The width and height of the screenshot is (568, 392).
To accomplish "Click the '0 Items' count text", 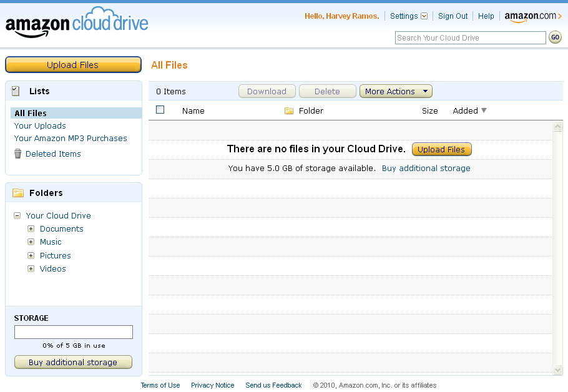I will (x=171, y=92).
